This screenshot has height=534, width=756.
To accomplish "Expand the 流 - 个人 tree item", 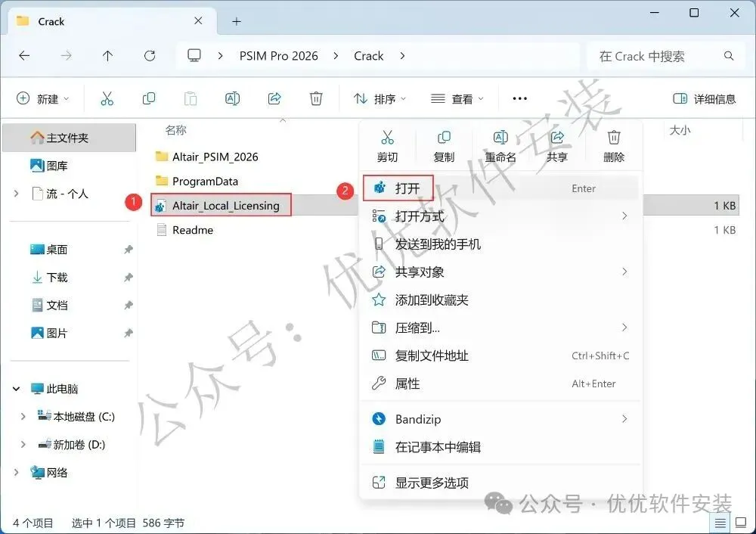I will click(17, 194).
